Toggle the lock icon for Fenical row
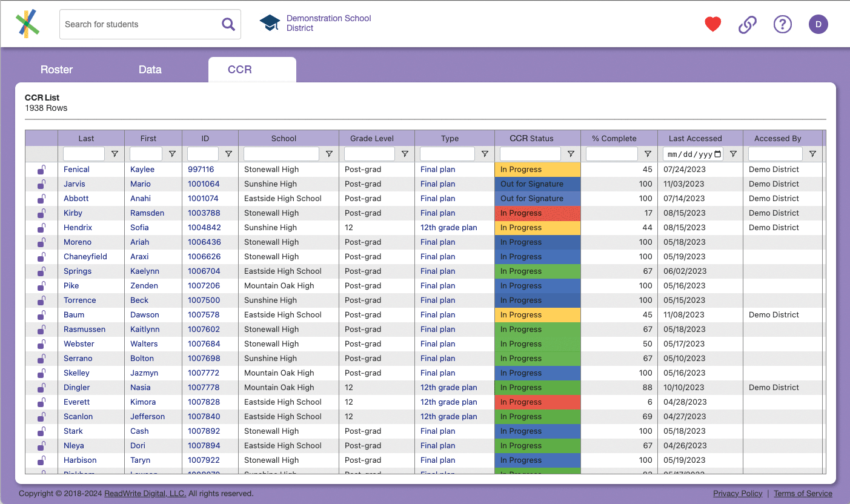The image size is (850, 504). [x=41, y=170]
